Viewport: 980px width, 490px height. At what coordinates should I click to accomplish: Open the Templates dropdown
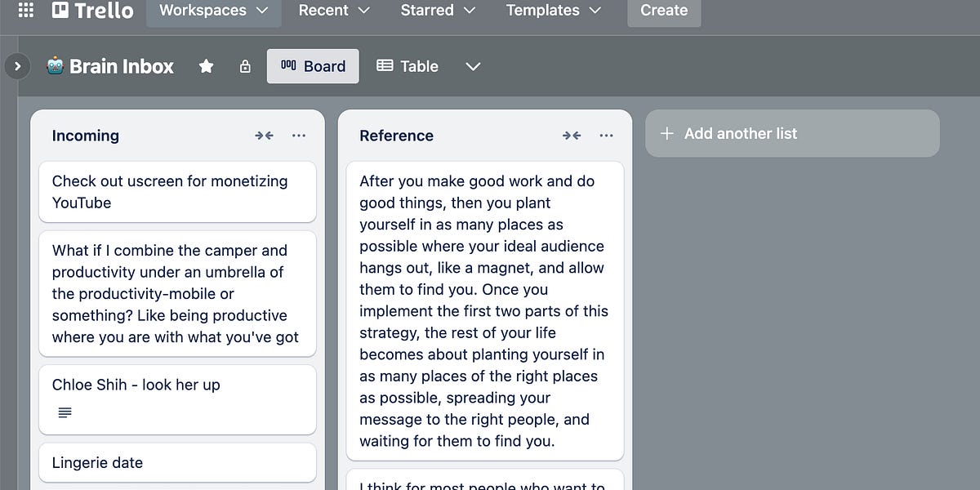click(553, 11)
